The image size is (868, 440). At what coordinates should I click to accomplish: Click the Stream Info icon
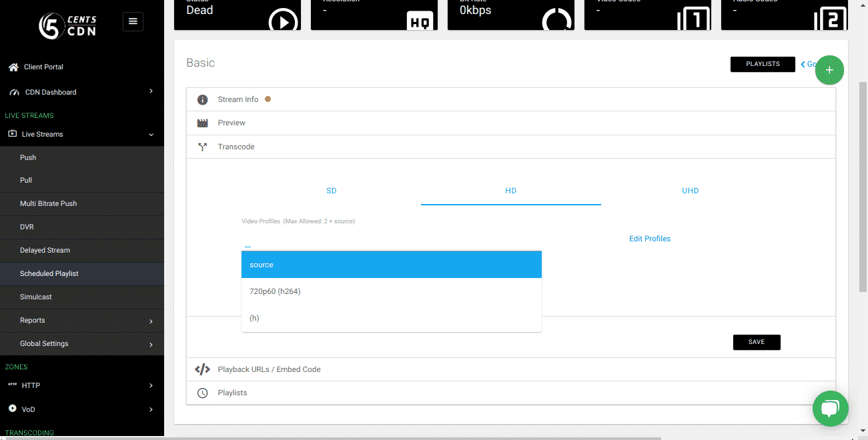point(203,100)
